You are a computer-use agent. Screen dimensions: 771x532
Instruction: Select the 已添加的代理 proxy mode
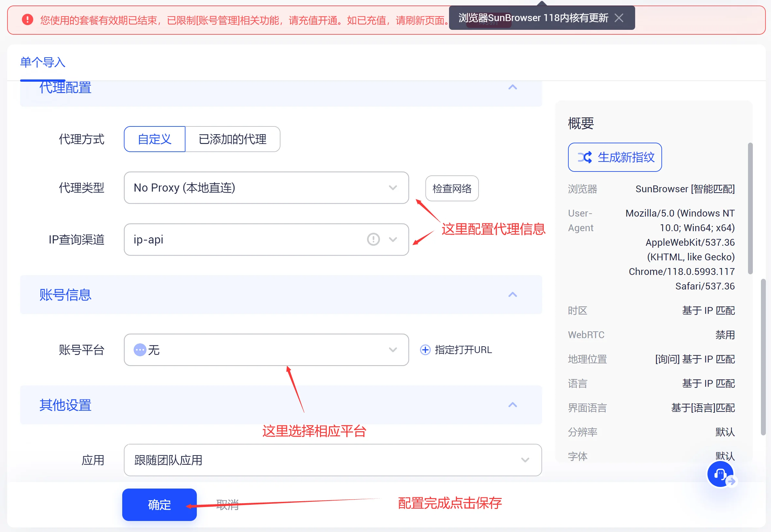233,139
